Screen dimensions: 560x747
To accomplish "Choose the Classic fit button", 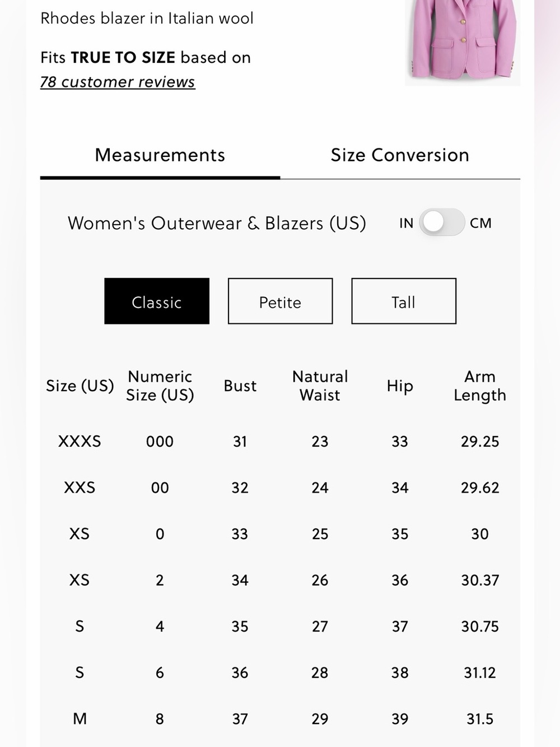I will point(157,301).
